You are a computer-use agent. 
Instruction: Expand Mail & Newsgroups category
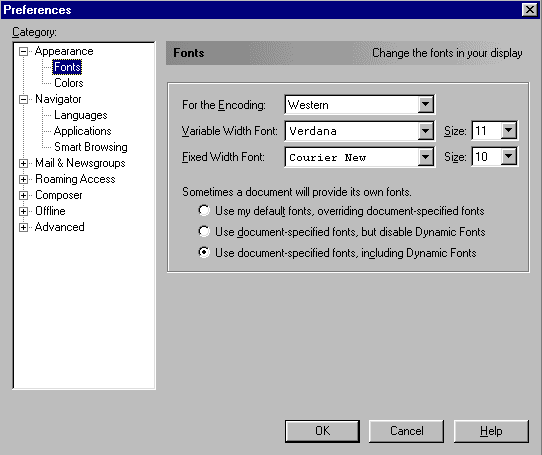point(24,164)
